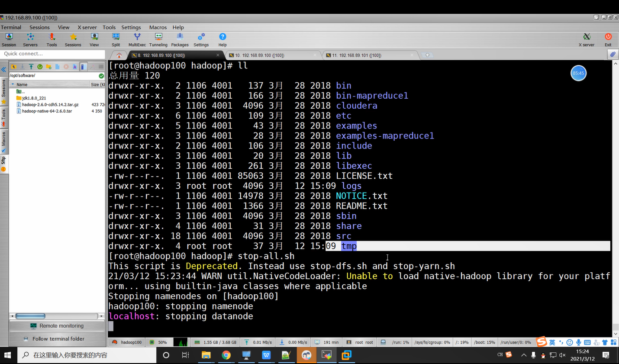Open the View menu in menu bar
619x364 pixels.
coord(64,27)
